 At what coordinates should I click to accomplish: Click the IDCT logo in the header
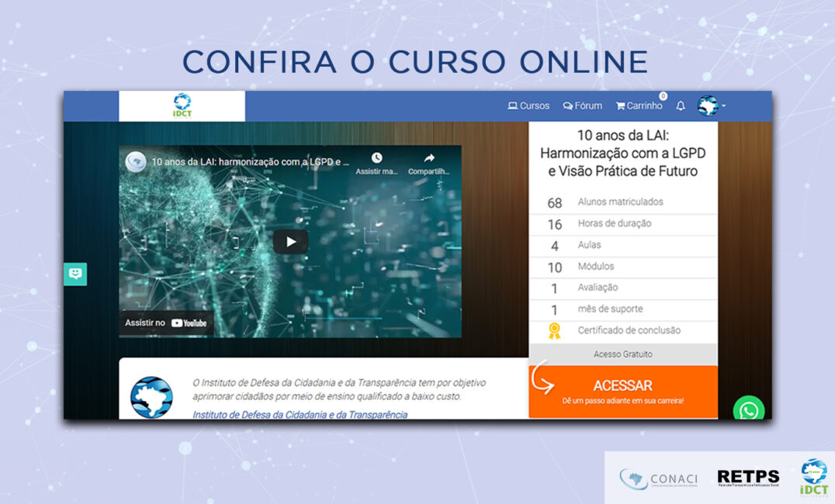coord(182,106)
